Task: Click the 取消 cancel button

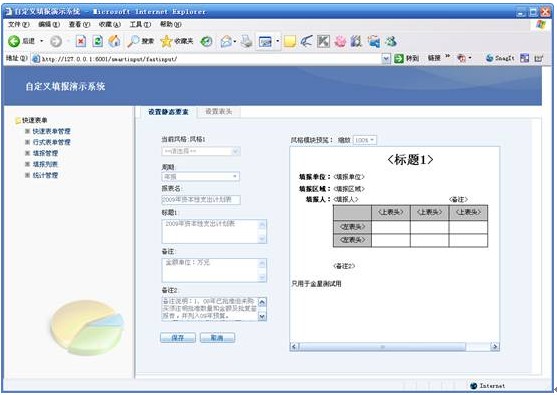Action: [x=217, y=337]
